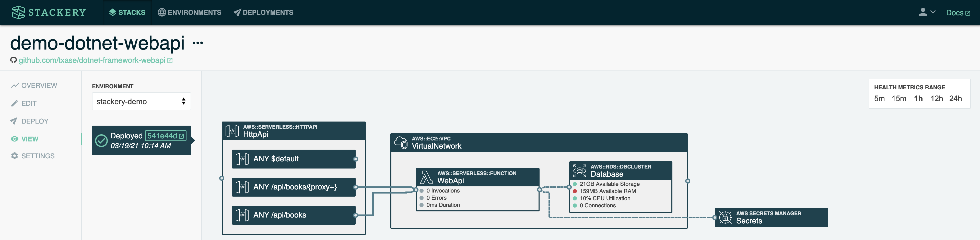This screenshot has width=980, height=240.
Task: Go to the Overview section
Action: [34, 86]
